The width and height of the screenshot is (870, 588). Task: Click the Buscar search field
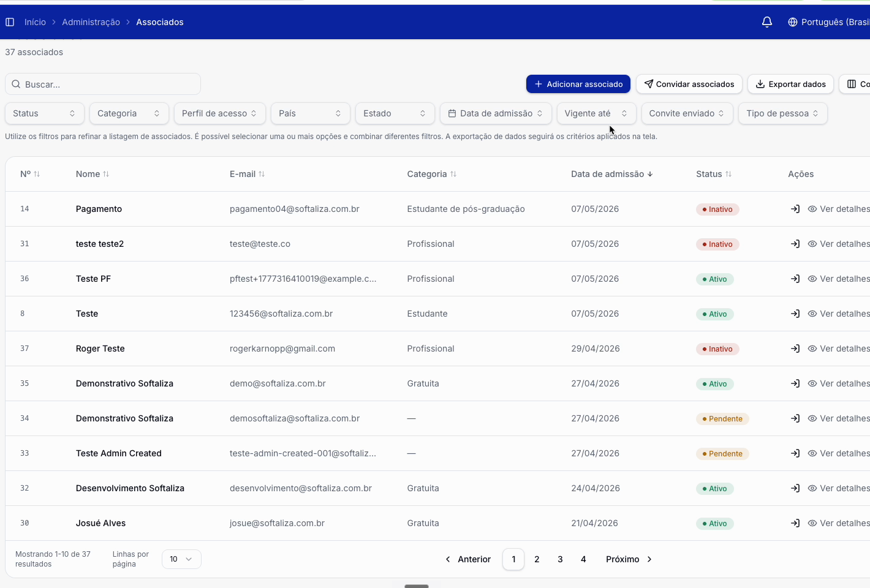pyautogui.click(x=103, y=84)
